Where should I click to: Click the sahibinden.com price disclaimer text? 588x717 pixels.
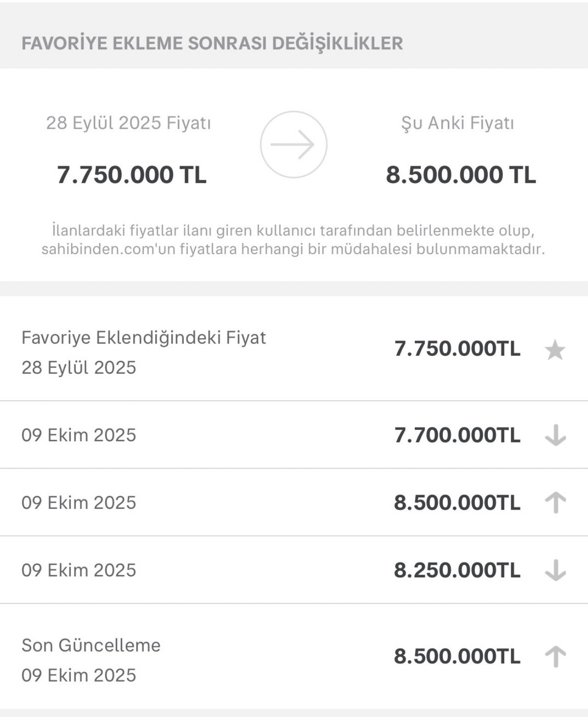[293, 239]
